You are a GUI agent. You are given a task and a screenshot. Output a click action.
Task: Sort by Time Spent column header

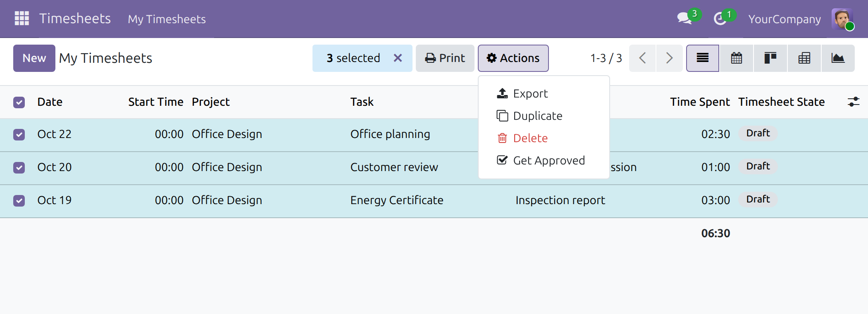tap(700, 102)
